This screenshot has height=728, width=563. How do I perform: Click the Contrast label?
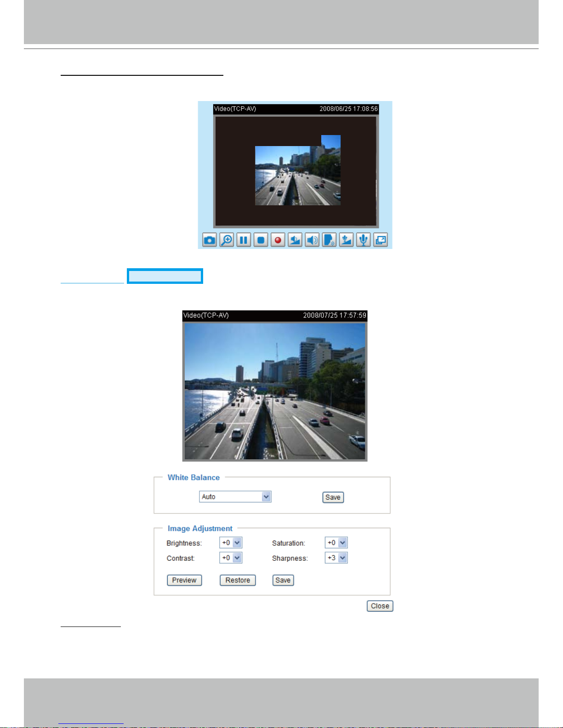pos(181,558)
